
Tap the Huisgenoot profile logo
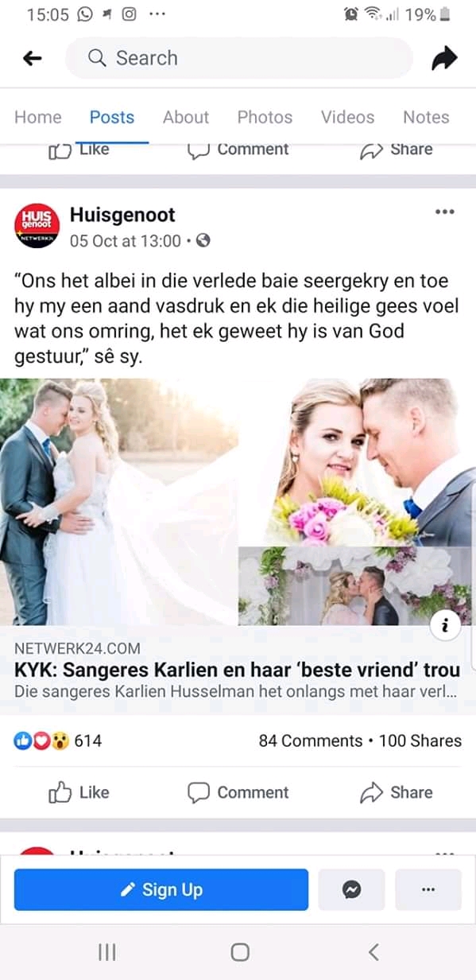pos(37,225)
